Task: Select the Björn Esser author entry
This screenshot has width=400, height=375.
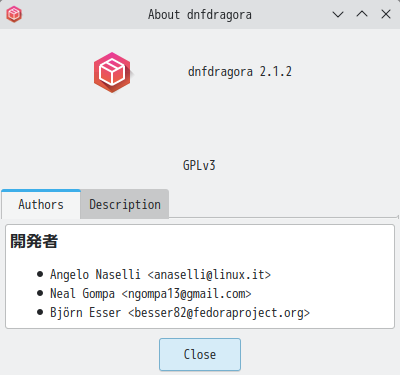Action: [x=180, y=313]
